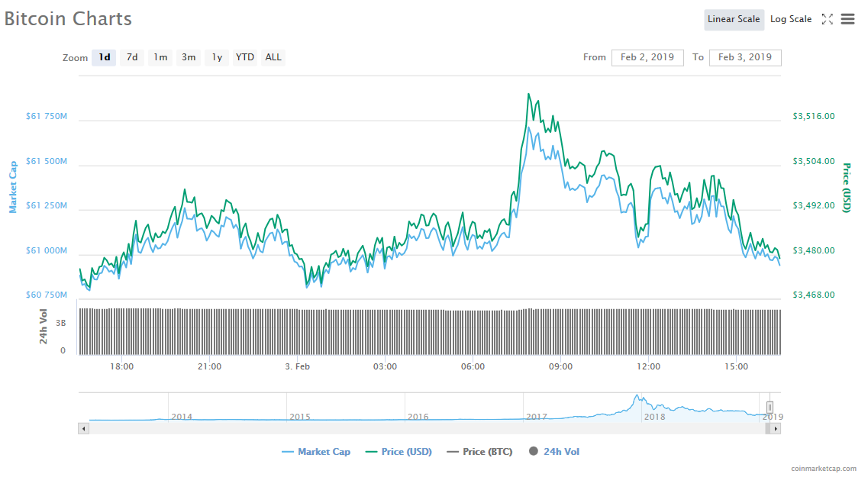Click the navigator scrollbar right arrow
Screen dimensions: 868x487
pos(776,429)
